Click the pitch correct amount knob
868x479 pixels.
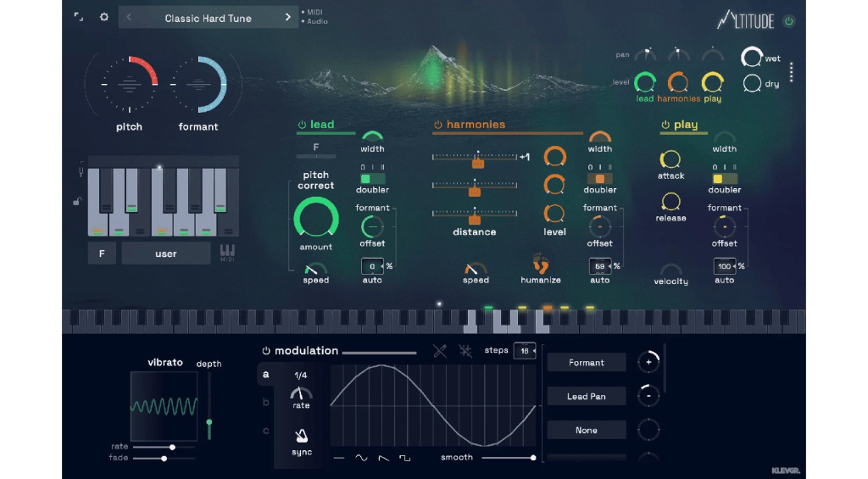[315, 219]
